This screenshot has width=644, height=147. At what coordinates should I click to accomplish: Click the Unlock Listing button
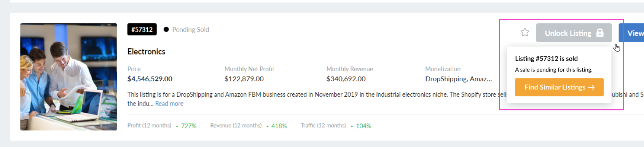[574, 33]
